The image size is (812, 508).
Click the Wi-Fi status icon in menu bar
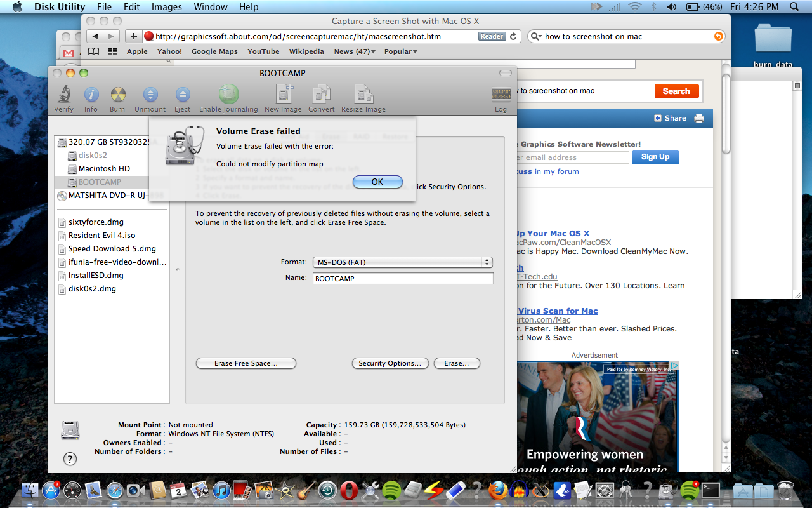(634, 7)
